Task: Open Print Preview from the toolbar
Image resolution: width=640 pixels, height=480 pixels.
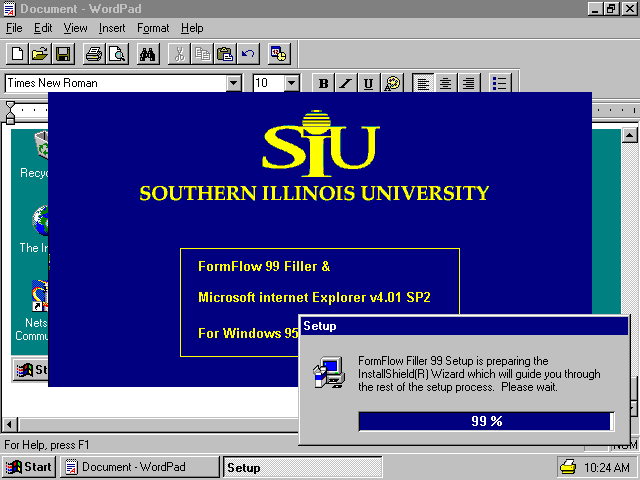Action: pyautogui.click(x=116, y=54)
